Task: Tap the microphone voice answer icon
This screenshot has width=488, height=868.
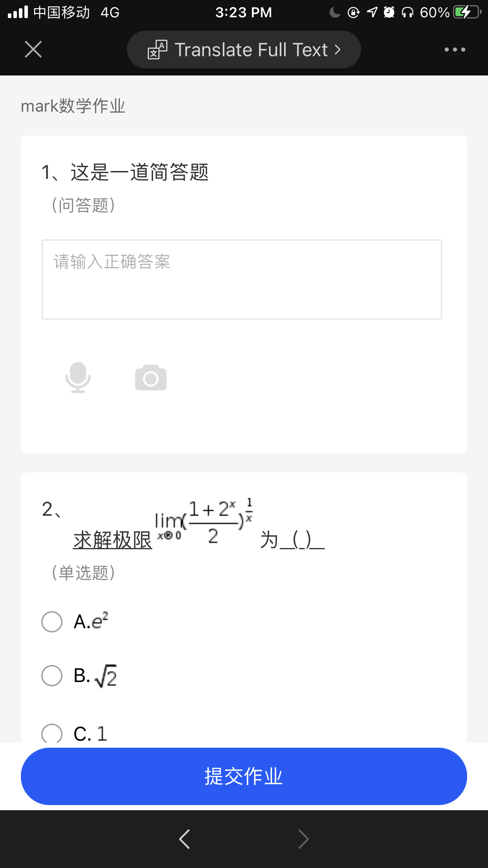Action: coord(78,377)
